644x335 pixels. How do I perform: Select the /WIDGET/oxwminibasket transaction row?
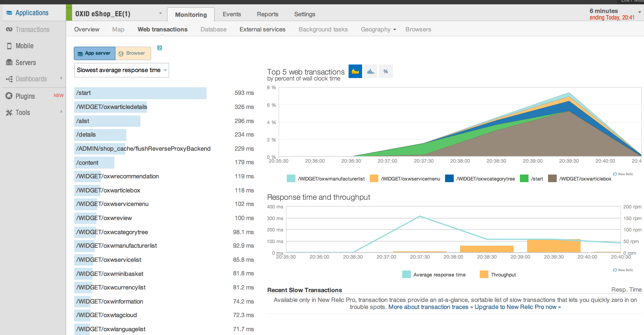pyautogui.click(x=164, y=274)
